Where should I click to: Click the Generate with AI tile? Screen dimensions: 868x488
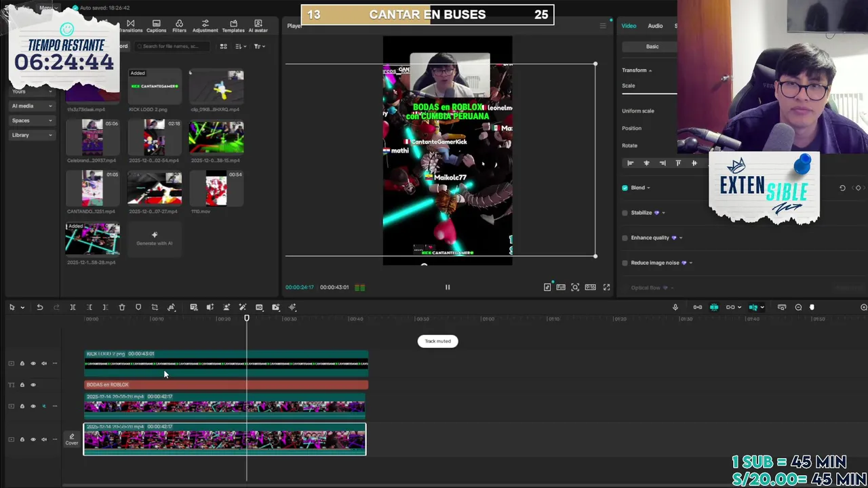click(x=155, y=238)
